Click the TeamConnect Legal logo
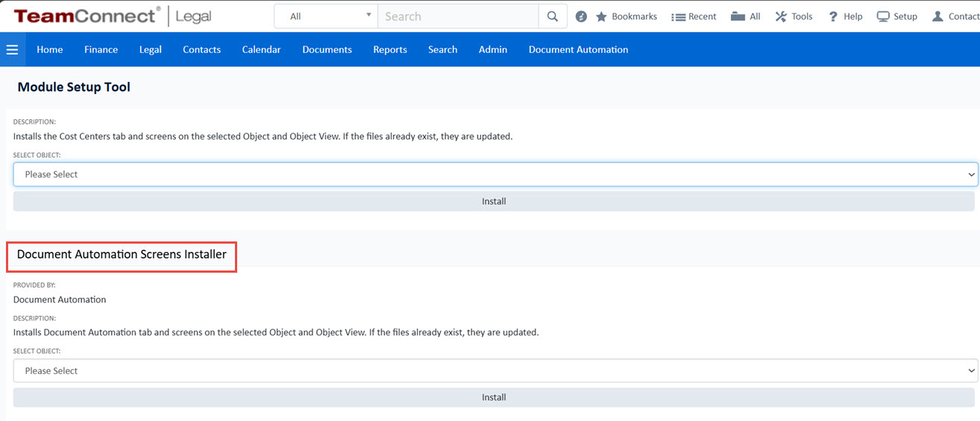Viewport: 980px width, 421px height. 112,16
